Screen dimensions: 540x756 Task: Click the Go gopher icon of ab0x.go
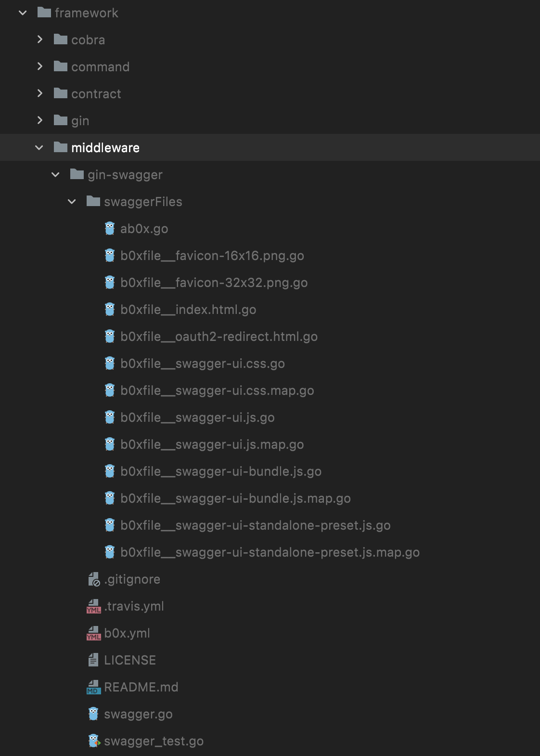[110, 229]
